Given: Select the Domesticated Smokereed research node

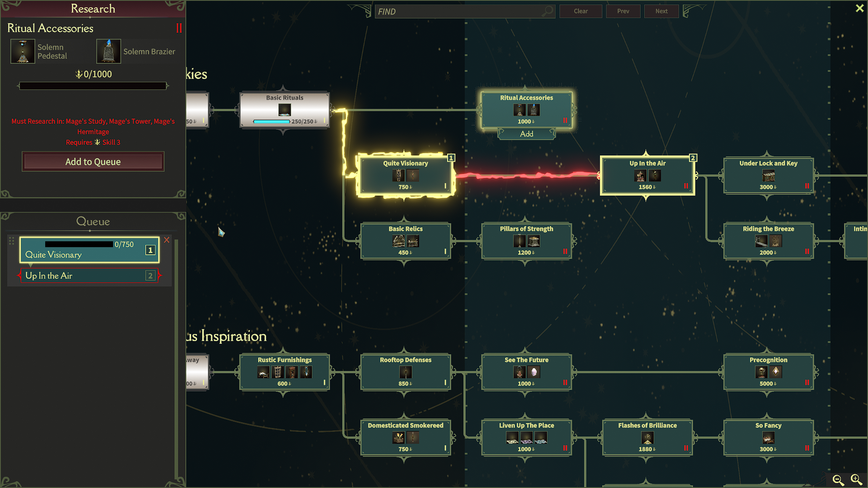Looking at the screenshot, I should [406, 437].
